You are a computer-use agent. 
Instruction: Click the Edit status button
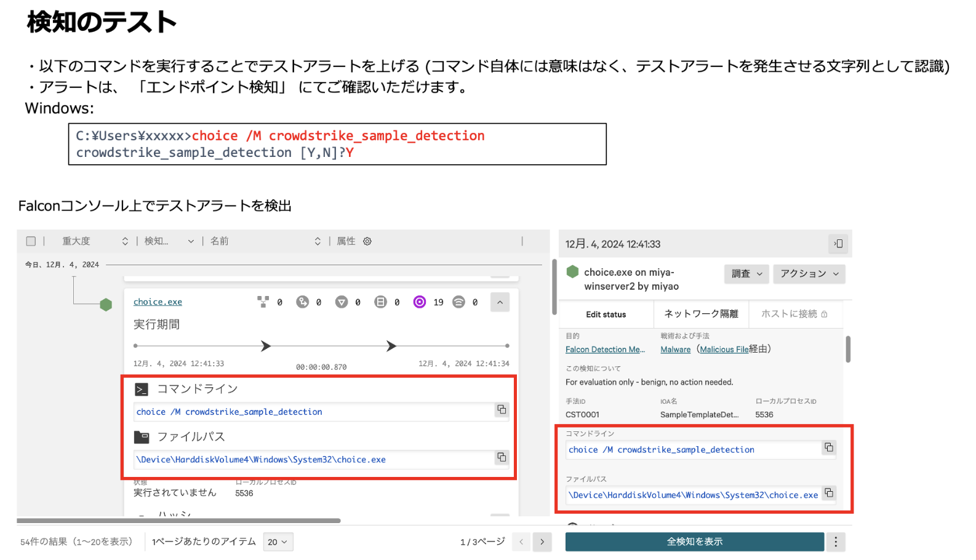pyautogui.click(x=606, y=314)
